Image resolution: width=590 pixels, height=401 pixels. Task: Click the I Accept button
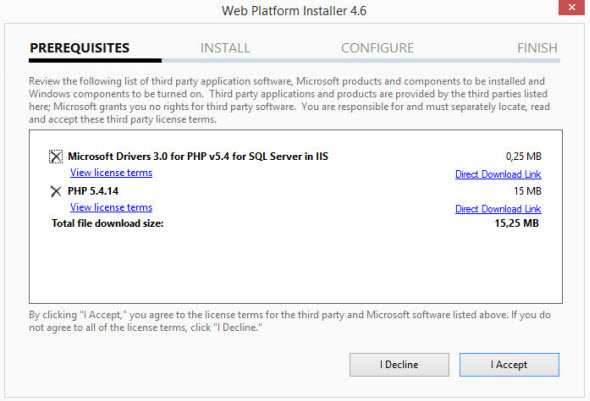509,365
